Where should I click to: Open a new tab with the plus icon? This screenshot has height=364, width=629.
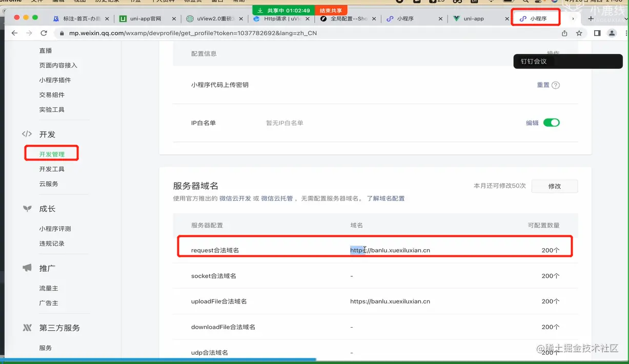pyautogui.click(x=591, y=19)
